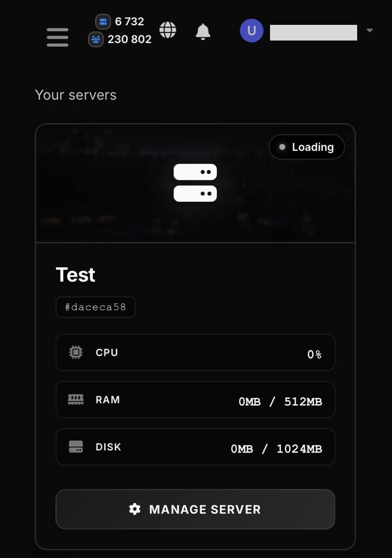Click the Loading status badge
The height and width of the screenshot is (558, 392).
(x=307, y=147)
